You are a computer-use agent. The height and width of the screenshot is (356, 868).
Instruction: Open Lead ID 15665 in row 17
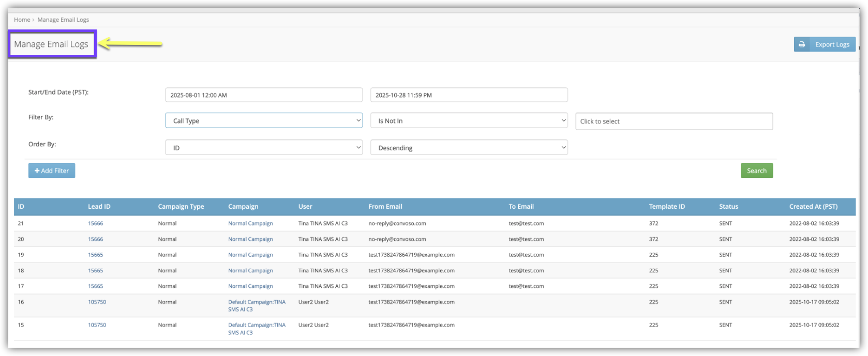[95, 286]
